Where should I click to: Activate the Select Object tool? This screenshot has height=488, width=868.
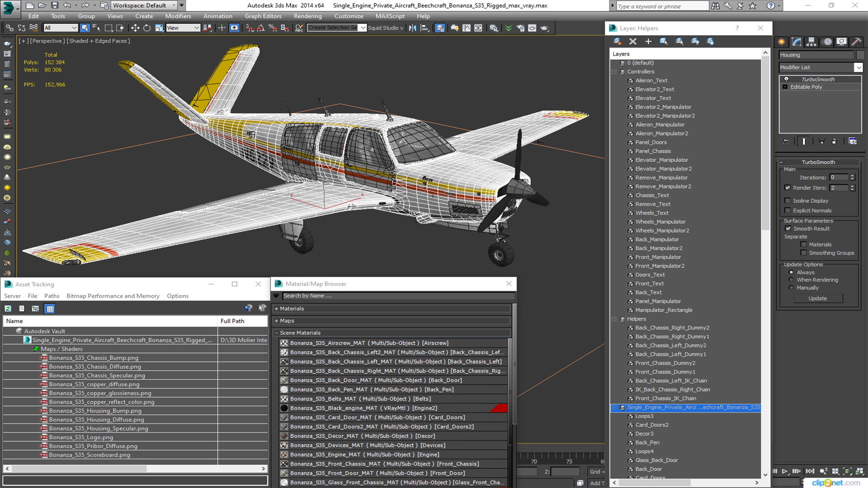[85, 28]
